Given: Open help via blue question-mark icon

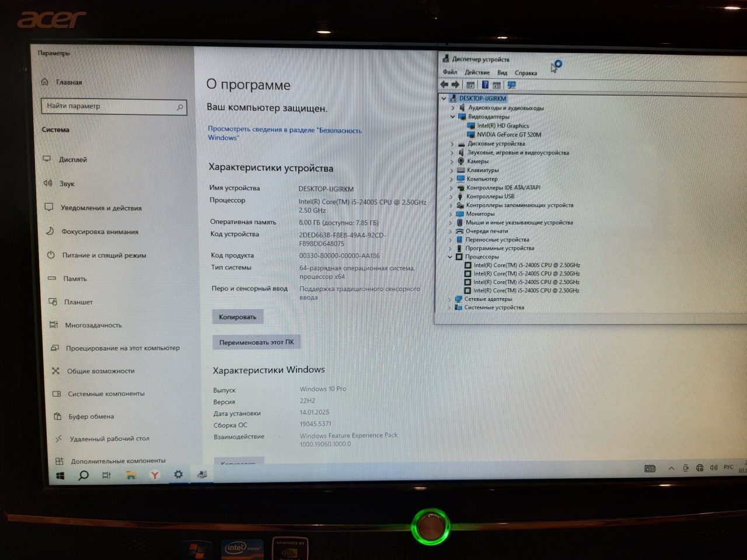Looking at the screenshot, I should pyautogui.click(x=484, y=85).
